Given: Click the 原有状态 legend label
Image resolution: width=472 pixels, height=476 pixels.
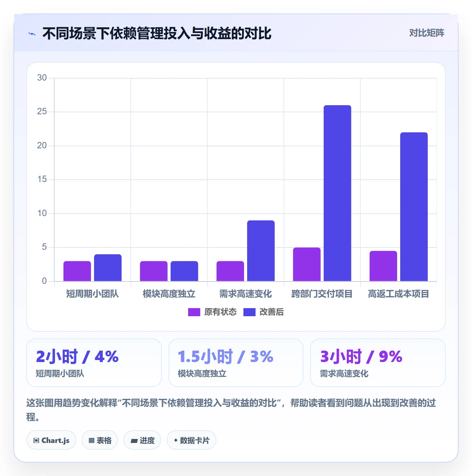Looking at the screenshot, I should click(x=220, y=312).
